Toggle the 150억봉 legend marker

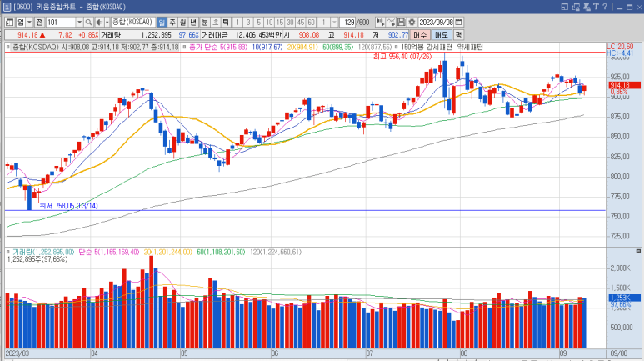pyautogui.click(x=396, y=48)
